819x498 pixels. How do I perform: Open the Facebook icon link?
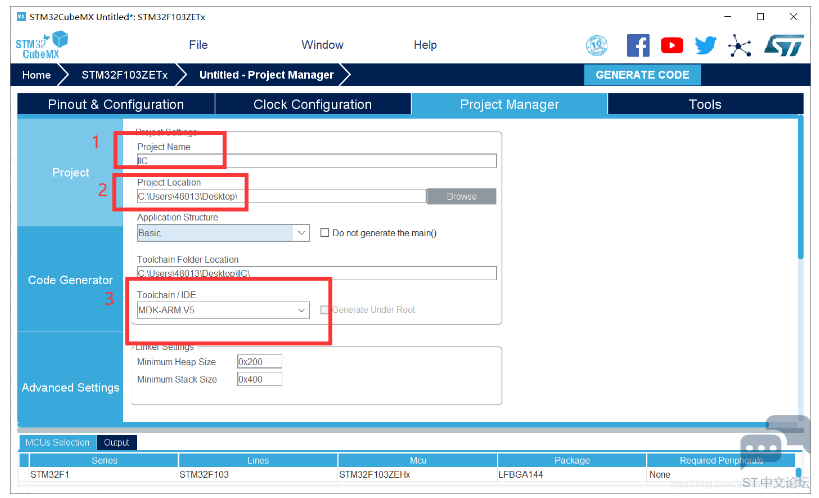click(638, 45)
